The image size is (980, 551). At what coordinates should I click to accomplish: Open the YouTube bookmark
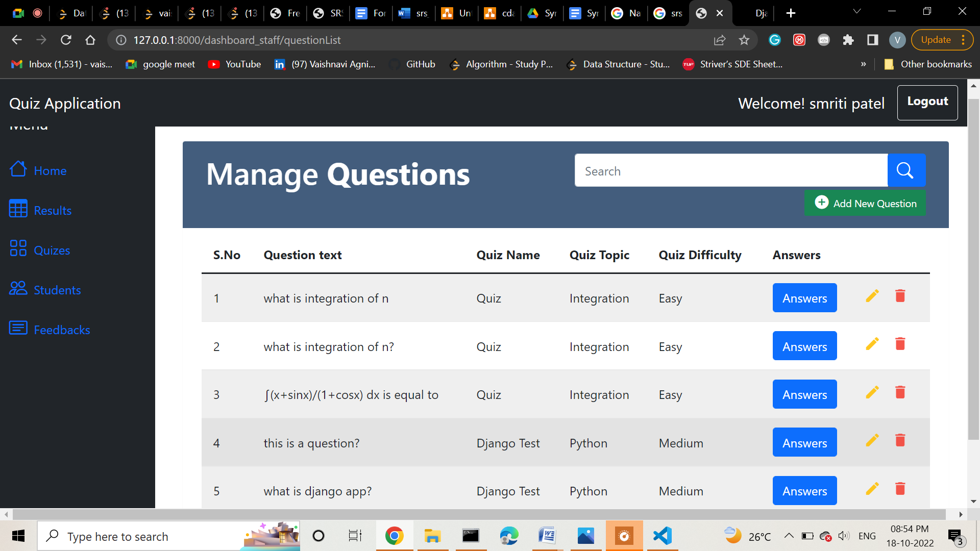coord(234,64)
